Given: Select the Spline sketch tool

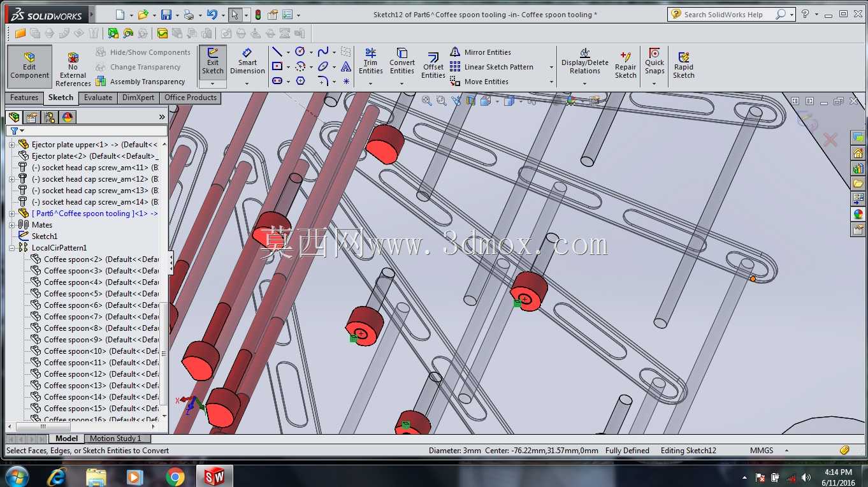Looking at the screenshot, I should (322, 52).
